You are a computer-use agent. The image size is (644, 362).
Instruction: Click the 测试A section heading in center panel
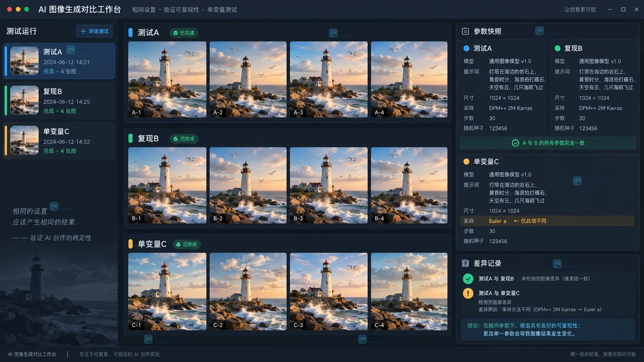pyautogui.click(x=148, y=33)
